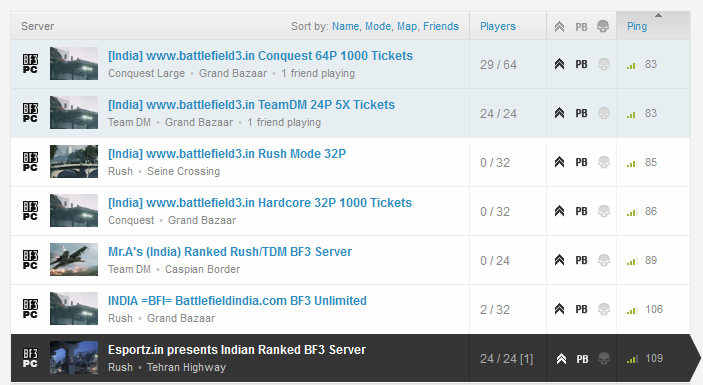Click ranked chevron icon in table header
The width and height of the screenshot is (703, 385).
click(x=559, y=27)
